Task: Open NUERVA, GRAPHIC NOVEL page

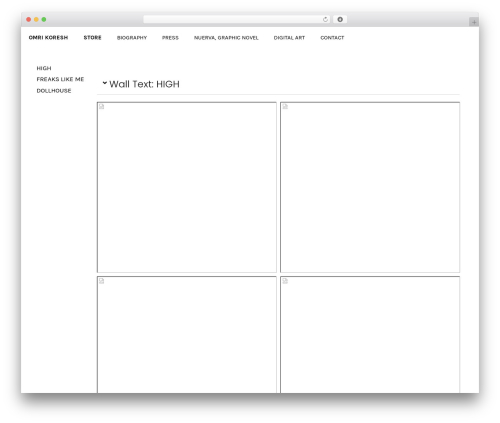Action: pyautogui.click(x=226, y=38)
